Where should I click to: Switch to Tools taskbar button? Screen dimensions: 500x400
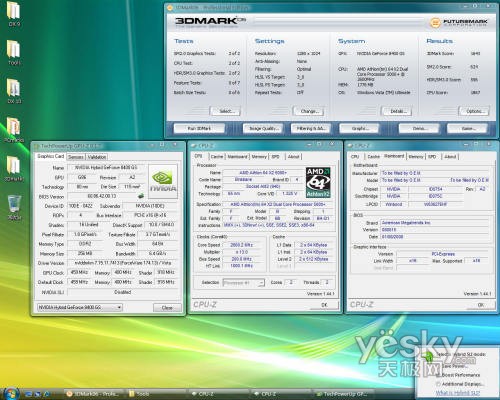(157, 394)
